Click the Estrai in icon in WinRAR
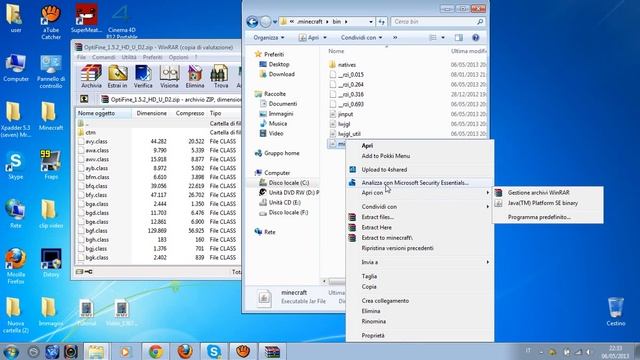Viewport: 640px width, 360px height. pos(118,76)
